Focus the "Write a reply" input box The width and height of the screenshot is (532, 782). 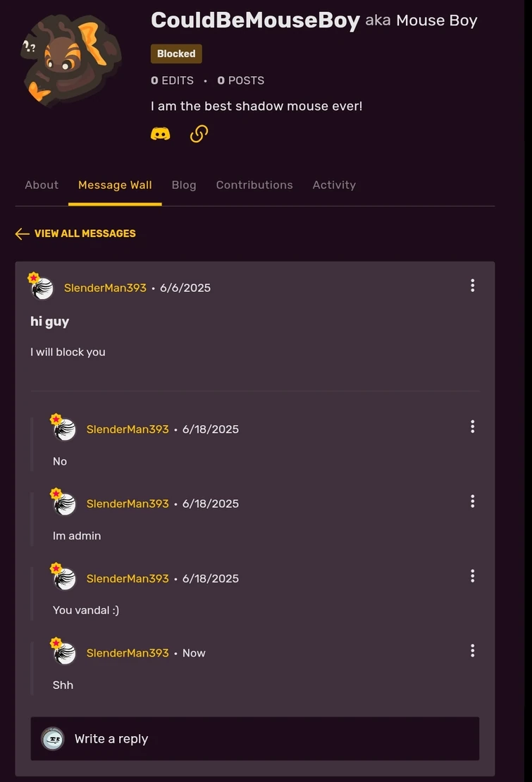click(268, 739)
